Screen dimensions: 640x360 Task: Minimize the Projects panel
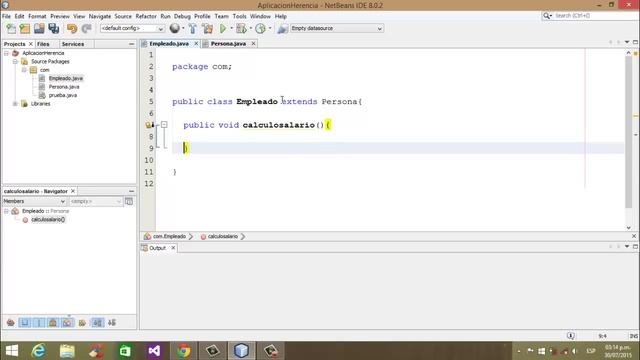[x=131, y=44]
